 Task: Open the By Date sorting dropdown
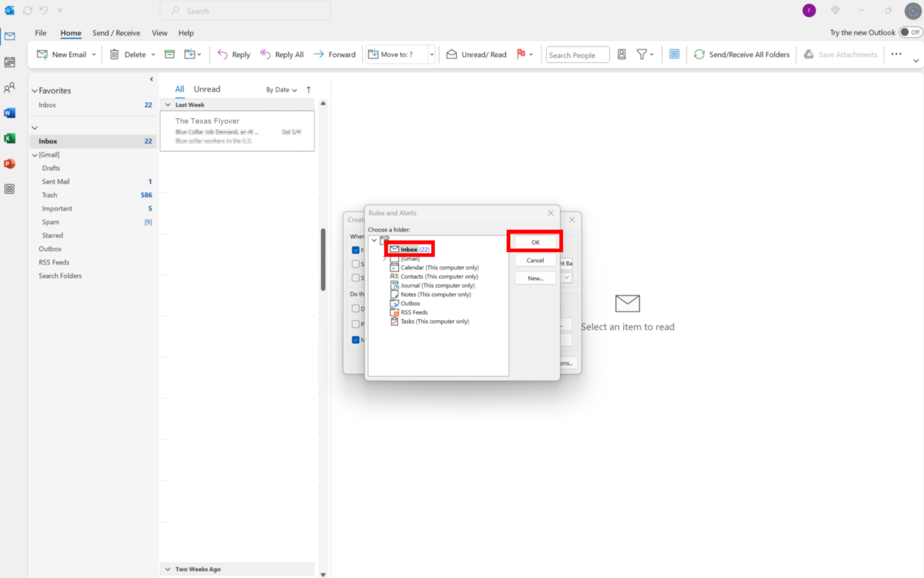click(x=282, y=89)
